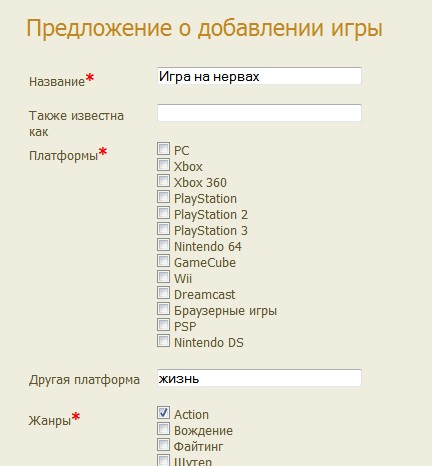
Task: Click the Название field with Игра на нервах
Action: pyautogui.click(x=259, y=76)
